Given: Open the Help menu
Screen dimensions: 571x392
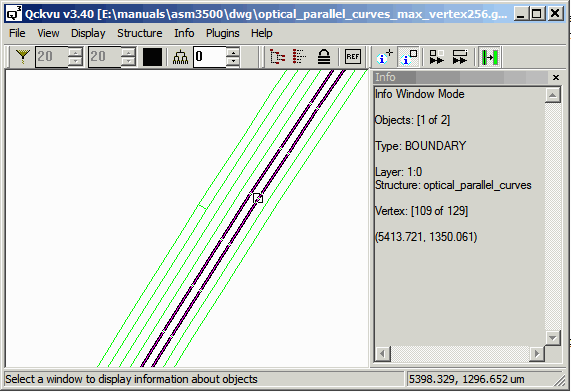Looking at the screenshot, I should [x=261, y=33].
